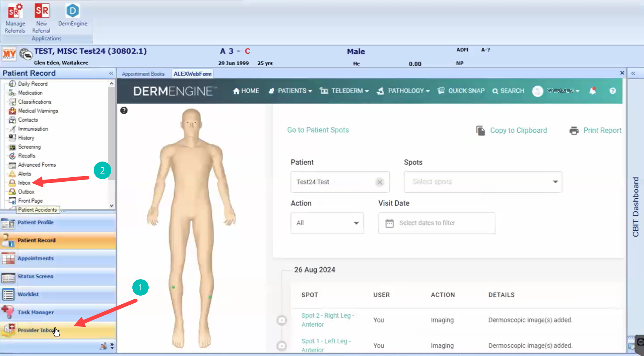Open Recalls icon
Viewport: 644px width, 356px height.
click(12, 156)
